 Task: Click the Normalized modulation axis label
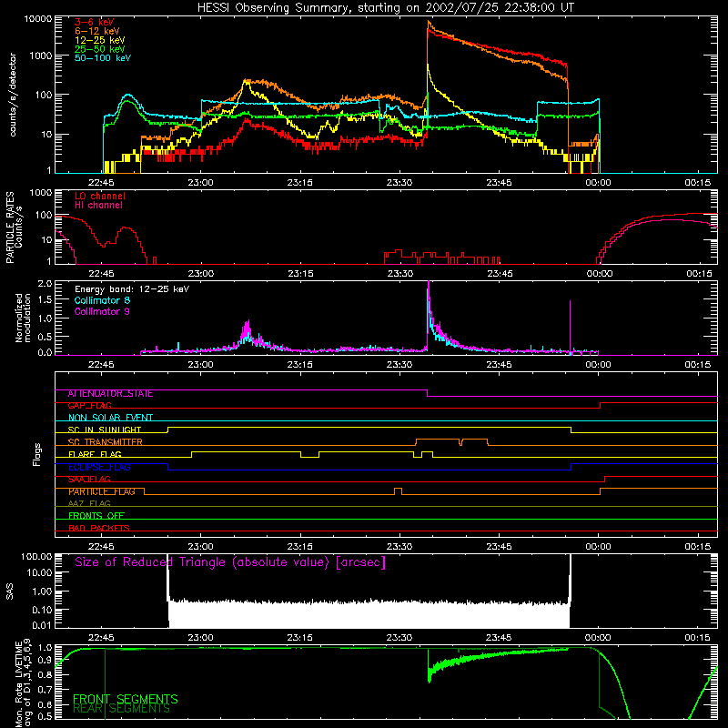point(23,318)
